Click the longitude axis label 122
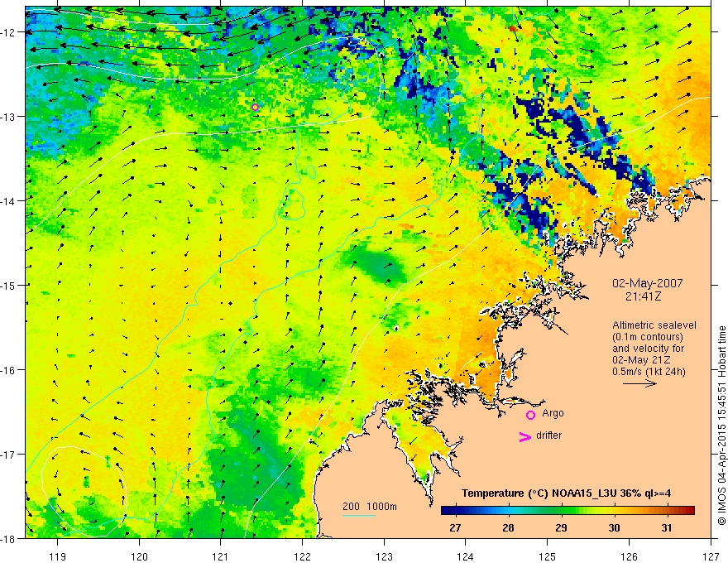This screenshot has height=563, width=728. click(x=302, y=556)
